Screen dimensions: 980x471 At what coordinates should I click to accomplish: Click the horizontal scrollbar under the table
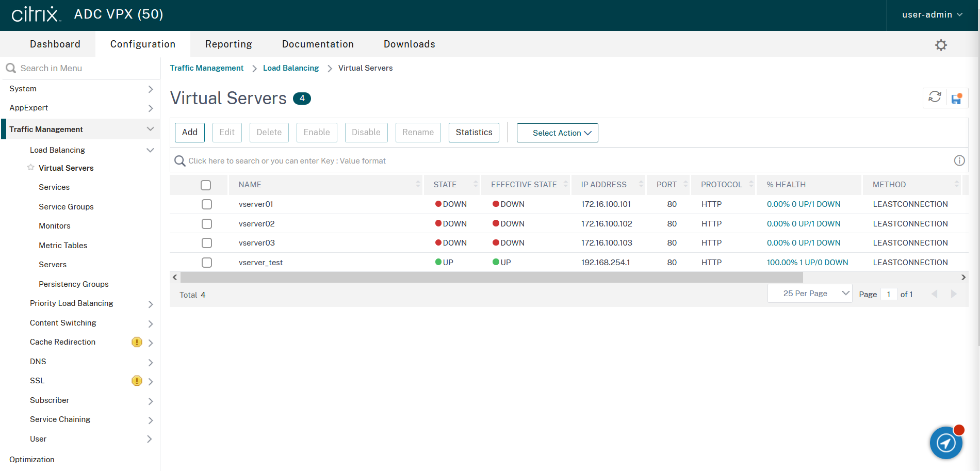tap(491, 278)
